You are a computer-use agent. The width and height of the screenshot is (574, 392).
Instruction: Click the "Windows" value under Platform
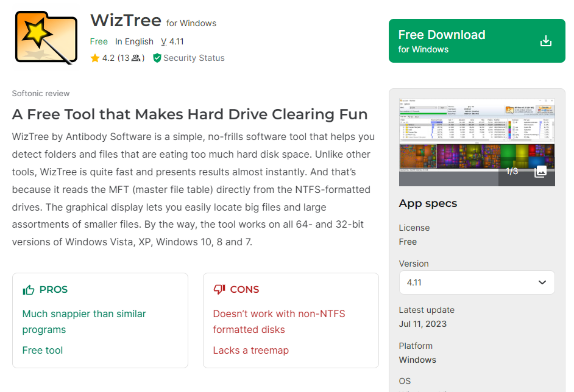417,360
